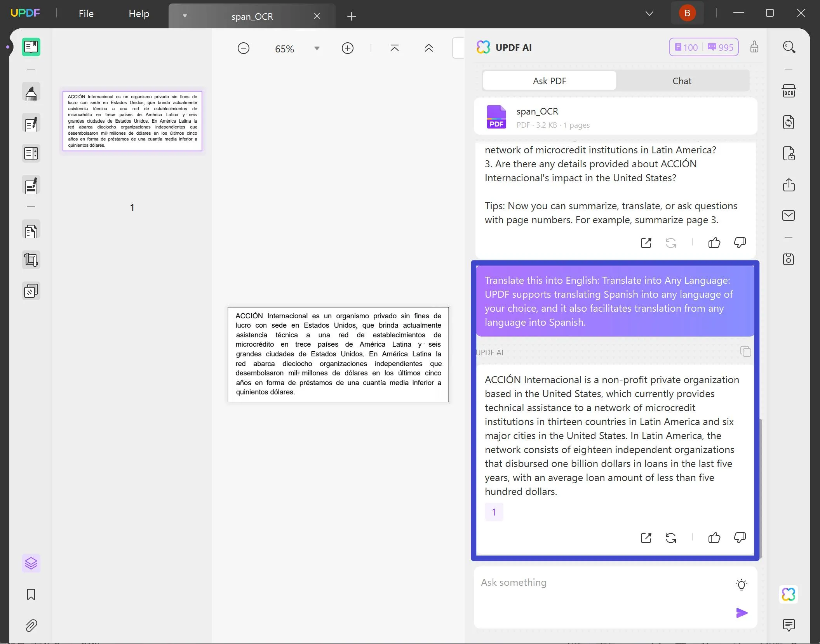Image resolution: width=820 pixels, height=644 pixels.
Task: Click the Ask something input field
Action: point(602,582)
